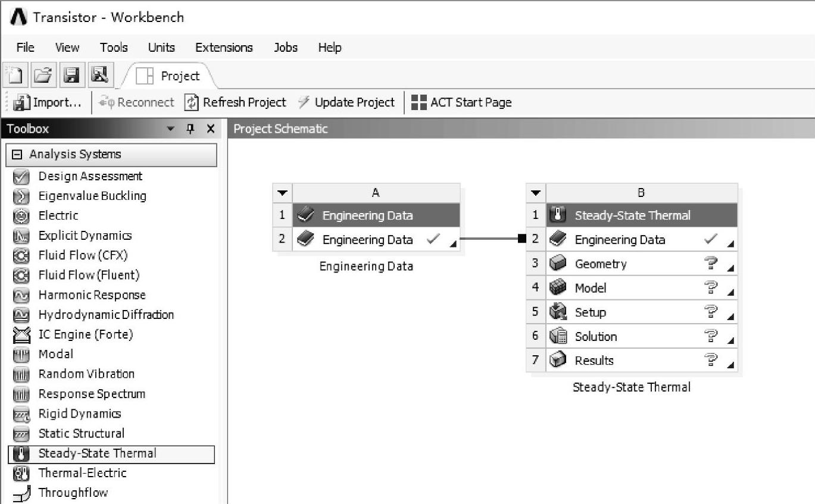Screen dimensions: 815x504
Task: Open system A dropdown menu arrow
Action: [x=282, y=193]
